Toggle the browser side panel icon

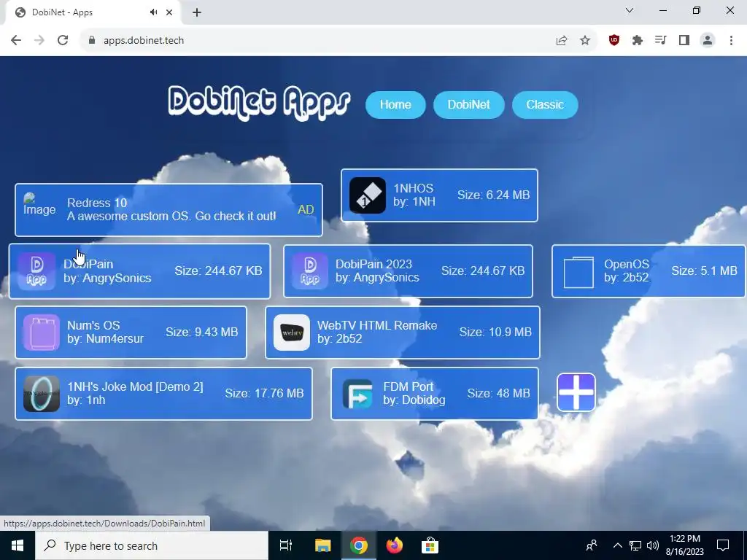coord(684,41)
